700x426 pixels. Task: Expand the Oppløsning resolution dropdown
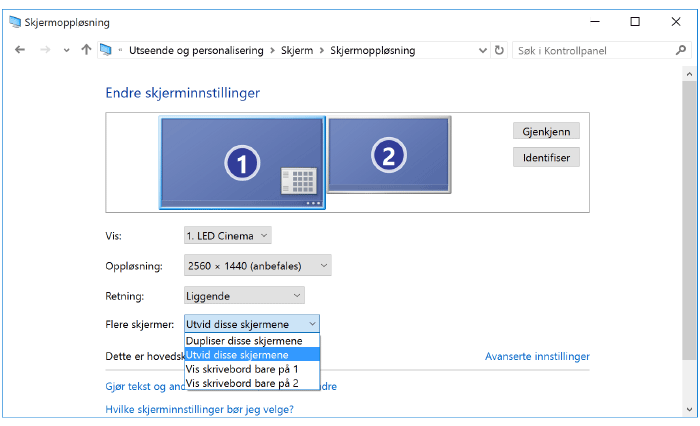pos(258,266)
